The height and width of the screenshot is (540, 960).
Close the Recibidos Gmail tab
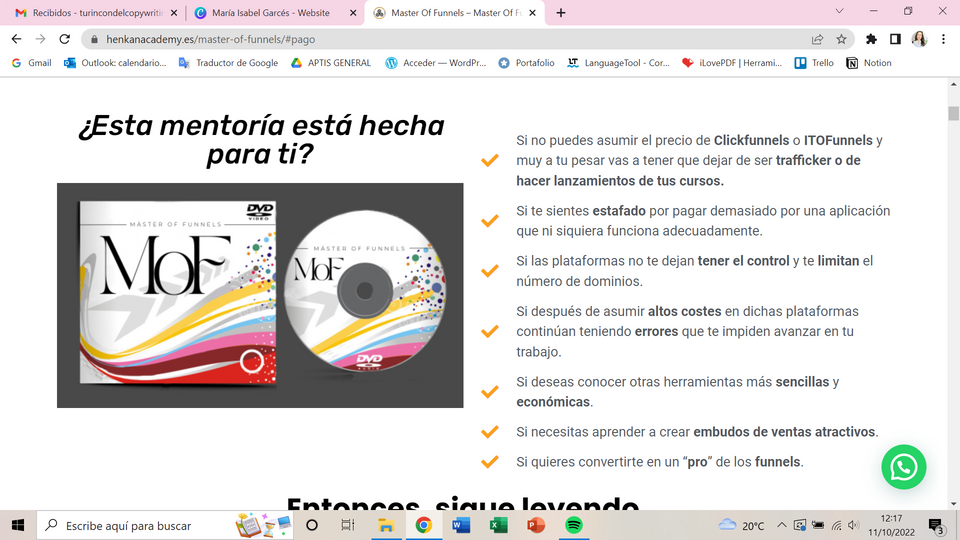pyautogui.click(x=174, y=13)
